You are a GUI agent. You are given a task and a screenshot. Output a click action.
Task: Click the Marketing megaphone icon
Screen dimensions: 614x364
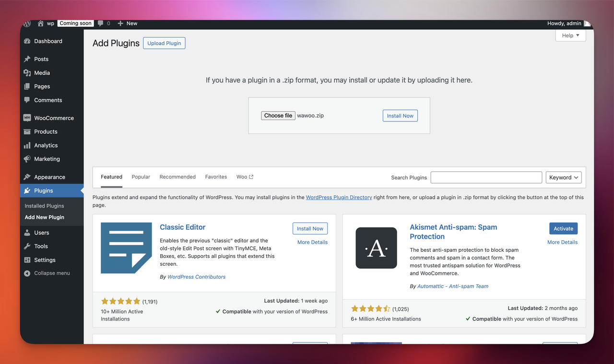coord(27,159)
